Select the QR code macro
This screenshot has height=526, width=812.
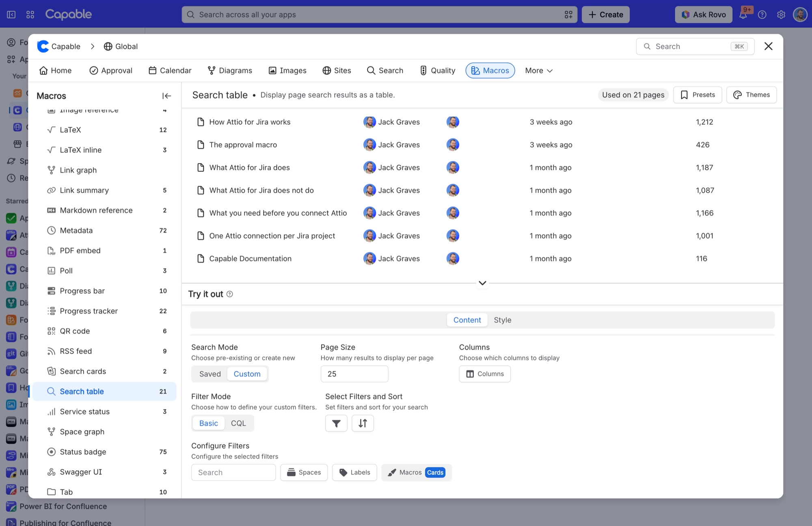[x=105, y=331]
